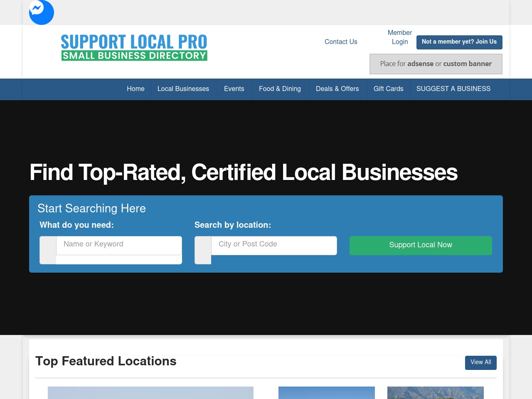Click the Search by location label
The height and width of the screenshot is (399, 532).
tap(233, 225)
